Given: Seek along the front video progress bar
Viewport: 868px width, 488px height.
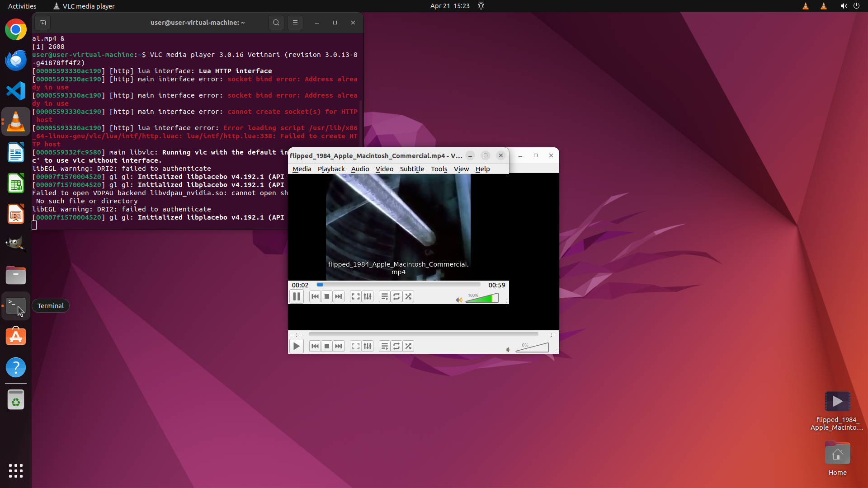Looking at the screenshot, I should tap(398, 285).
